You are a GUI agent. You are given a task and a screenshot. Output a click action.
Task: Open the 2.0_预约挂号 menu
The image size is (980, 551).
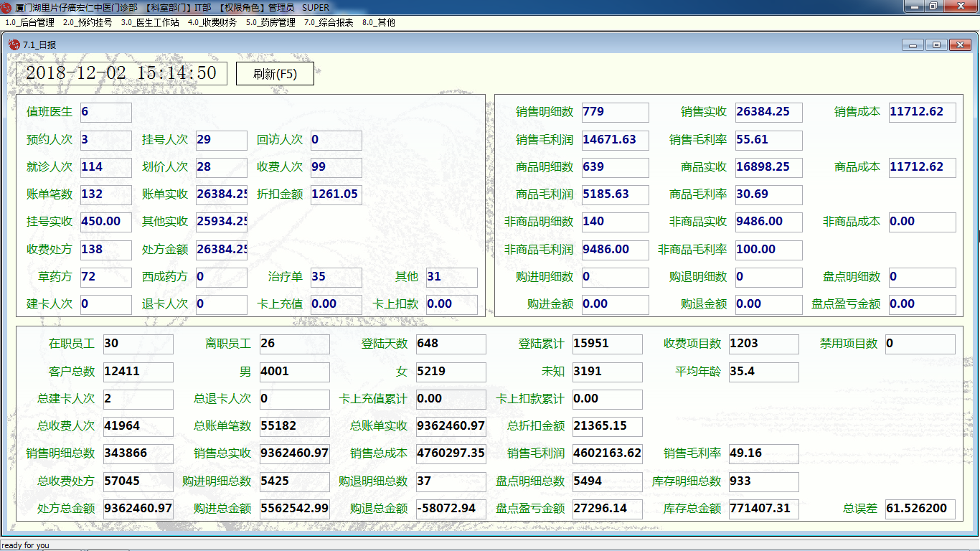(x=88, y=22)
